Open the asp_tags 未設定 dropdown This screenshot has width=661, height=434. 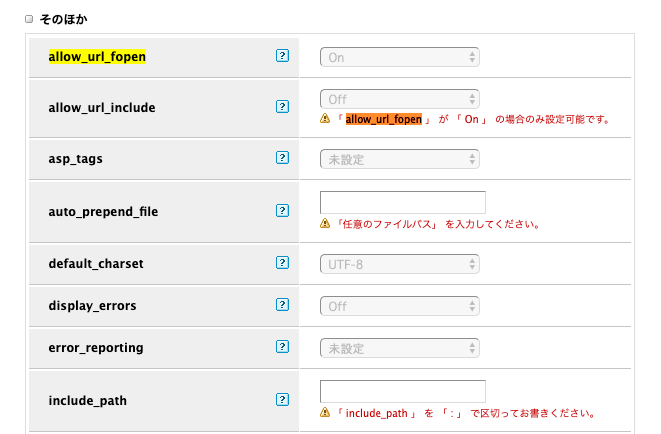400,159
